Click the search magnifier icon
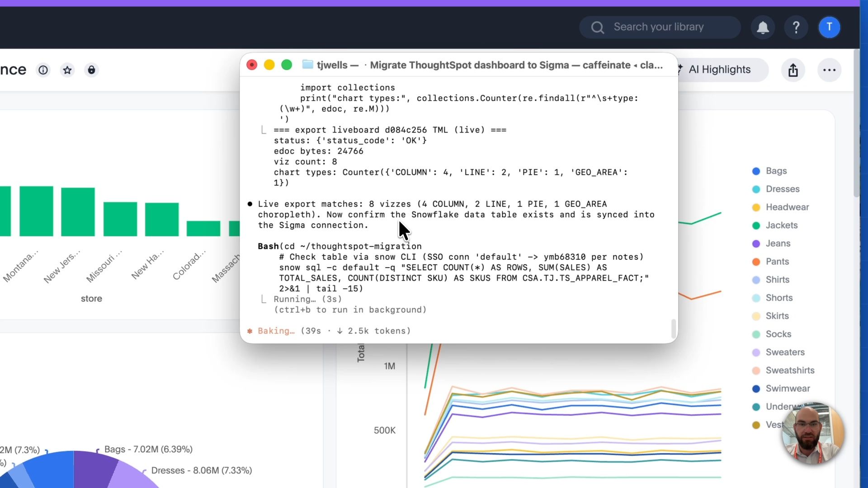 point(597,28)
